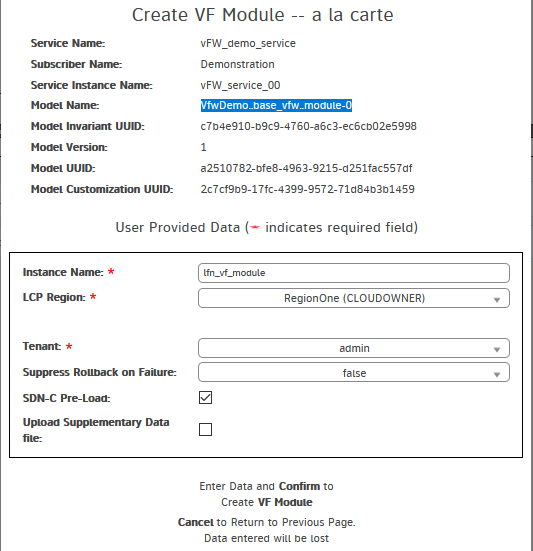Open Suppress Rollback on Failure dropdown
Viewport: 533px width, 551px height.
click(354, 372)
